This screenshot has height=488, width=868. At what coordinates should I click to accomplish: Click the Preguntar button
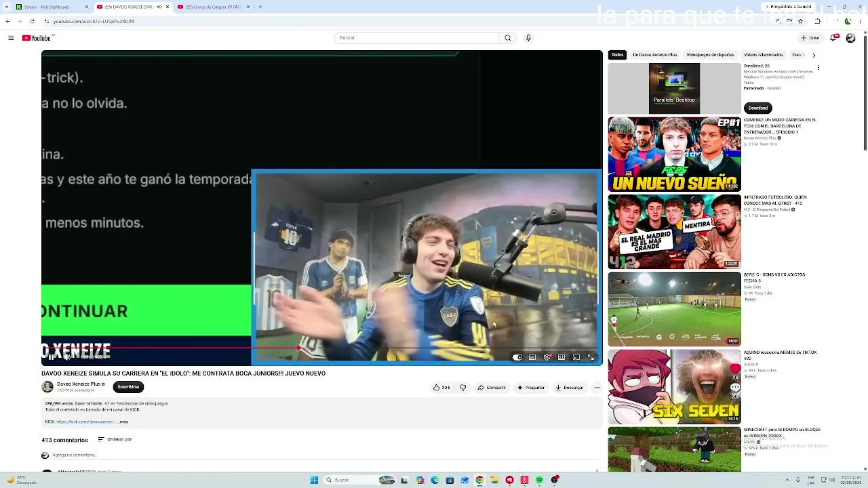coord(531,388)
